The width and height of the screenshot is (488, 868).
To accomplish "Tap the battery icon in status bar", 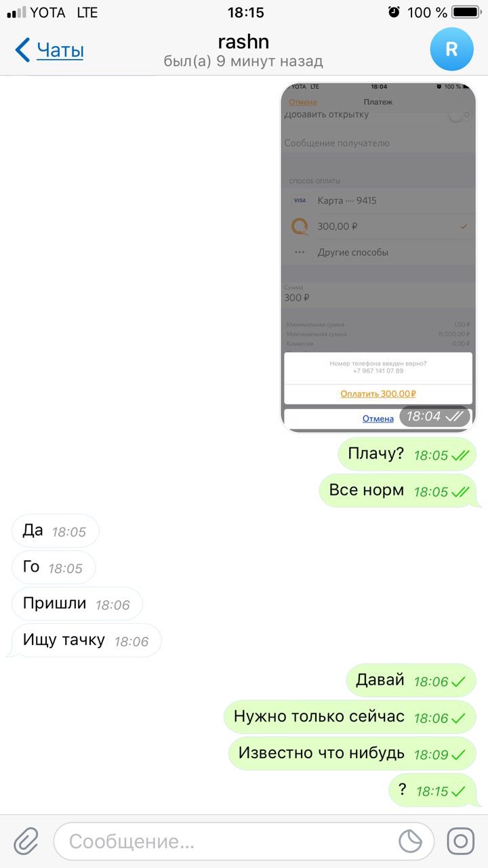I will coord(466,12).
